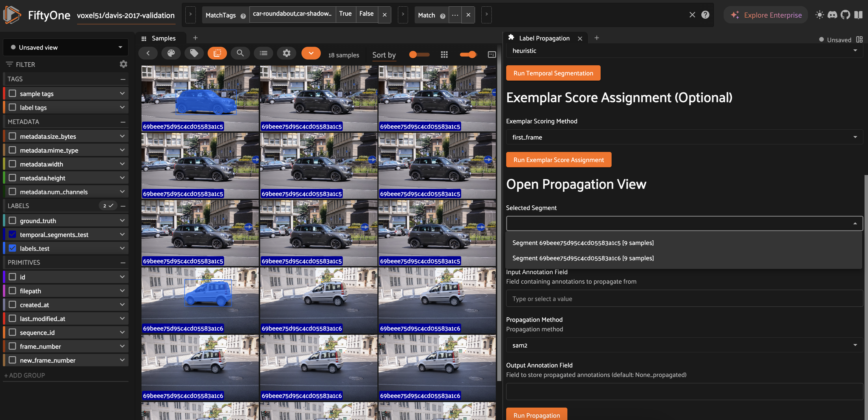
Task: Check the metadata.size_bytes field
Action: coord(12,136)
